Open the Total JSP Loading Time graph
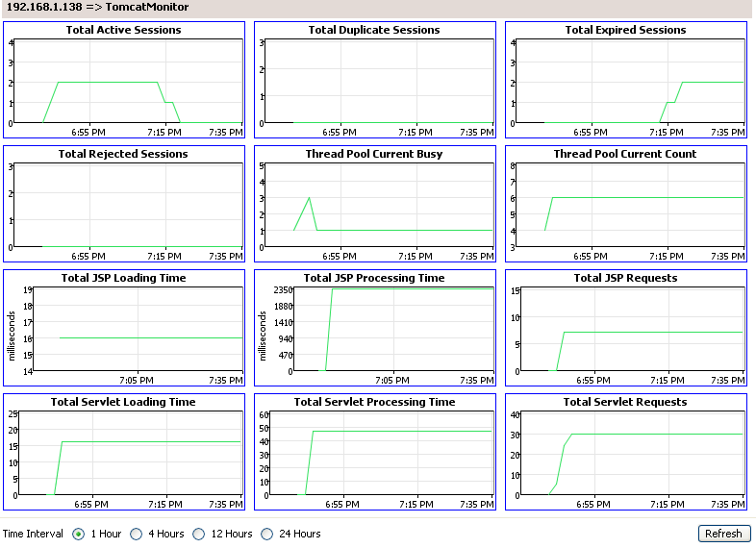756x548 pixels. tap(124, 328)
